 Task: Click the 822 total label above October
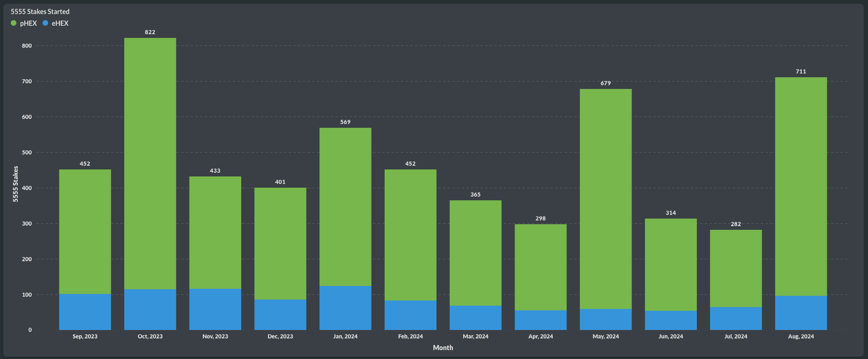(150, 32)
